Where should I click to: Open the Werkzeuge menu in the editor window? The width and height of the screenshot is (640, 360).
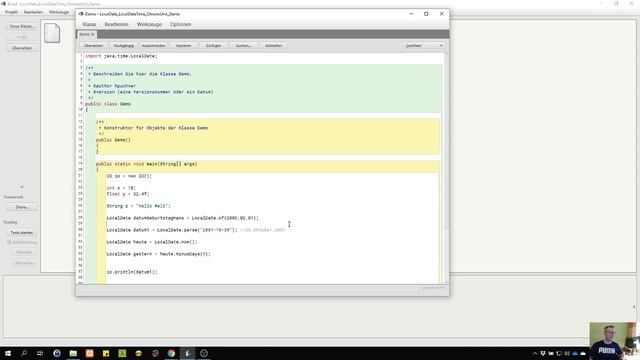pos(149,24)
